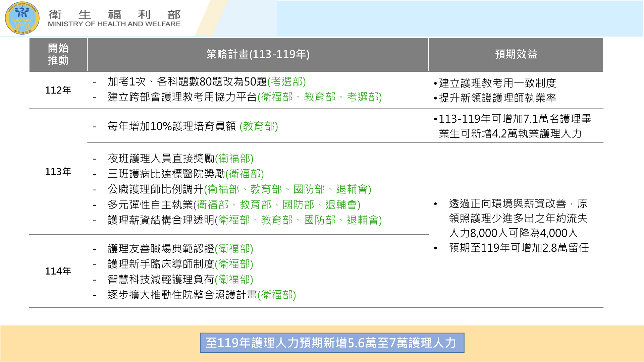Image resolution: width=644 pixels, height=362 pixels.
Task: Click the 114年 row label
Action: point(58,271)
